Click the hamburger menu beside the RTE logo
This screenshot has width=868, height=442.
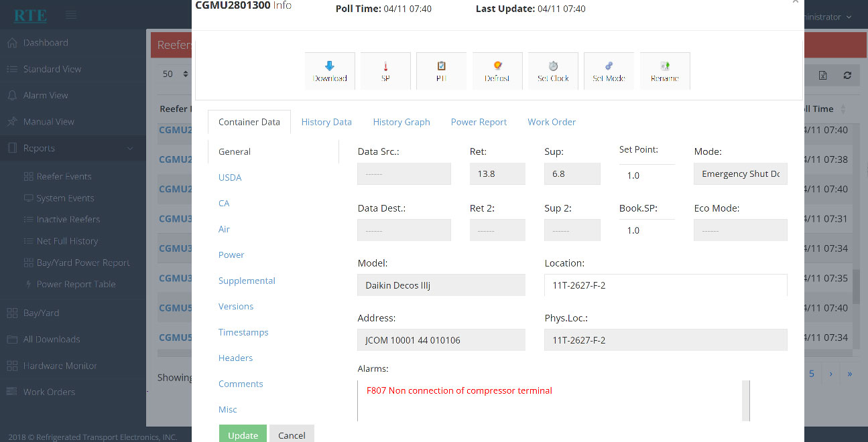point(71,14)
